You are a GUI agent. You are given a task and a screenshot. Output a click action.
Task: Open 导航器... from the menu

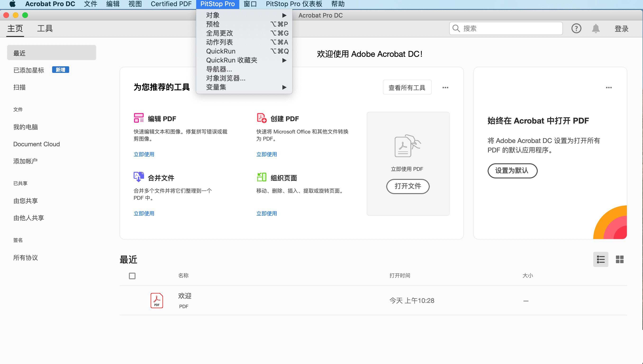click(x=244, y=69)
